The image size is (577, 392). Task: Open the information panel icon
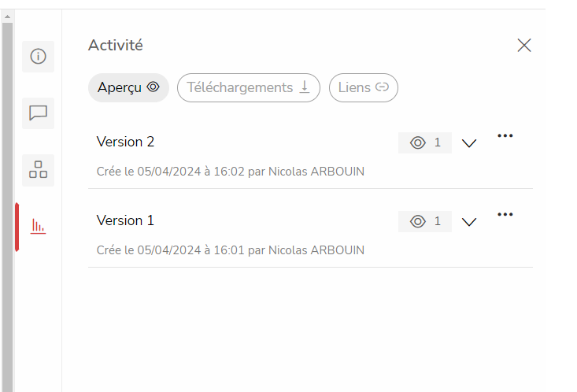pyautogui.click(x=39, y=57)
